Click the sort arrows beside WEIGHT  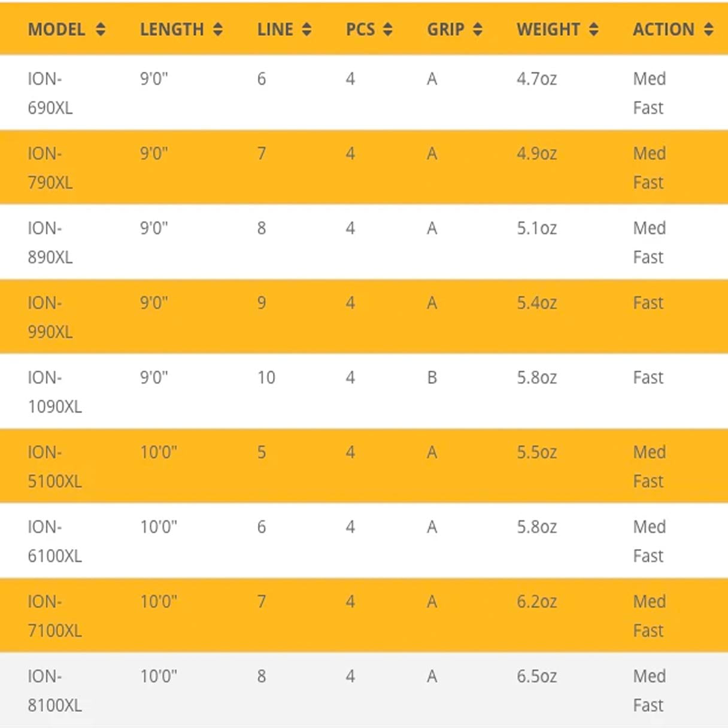tap(593, 29)
